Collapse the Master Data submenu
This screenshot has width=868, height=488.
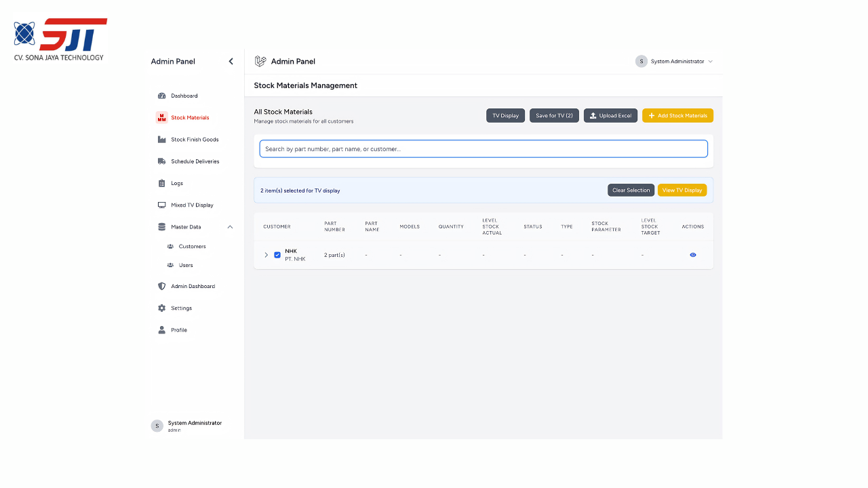[x=230, y=227]
